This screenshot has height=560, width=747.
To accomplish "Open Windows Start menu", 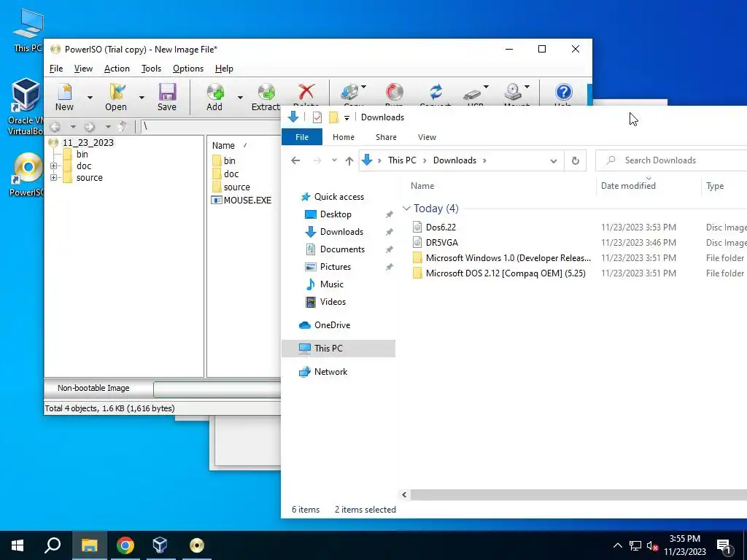I will [18, 545].
